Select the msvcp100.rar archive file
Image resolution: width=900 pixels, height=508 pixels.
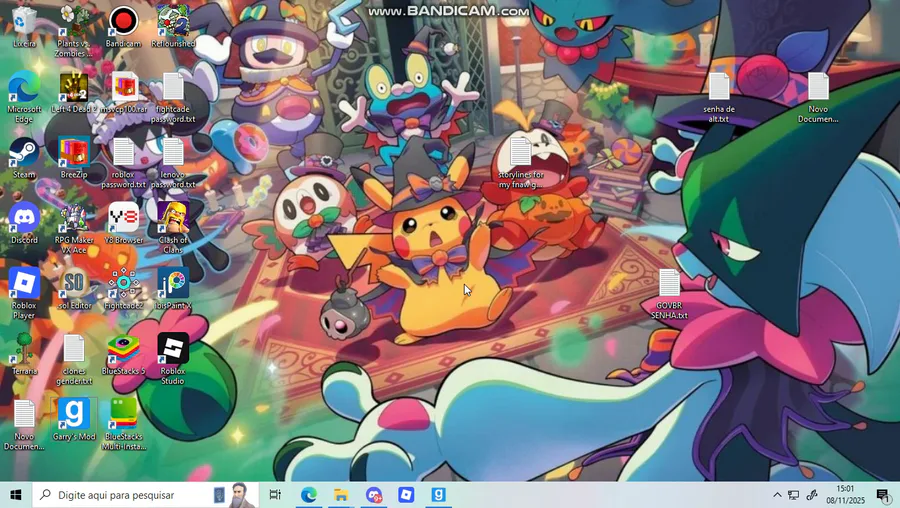click(x=125, y=93)
